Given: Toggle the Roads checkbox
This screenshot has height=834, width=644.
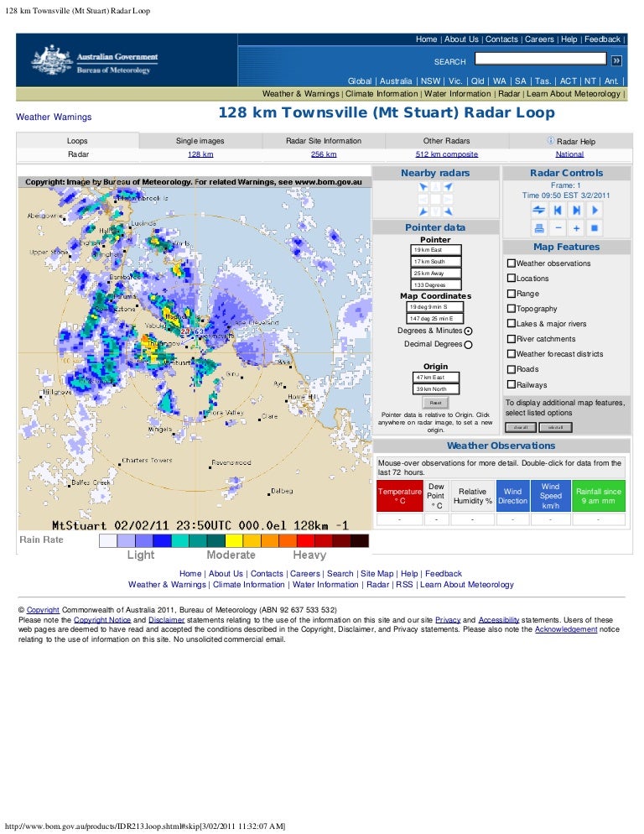Looking at the screenshot, I should coord(511,368).
